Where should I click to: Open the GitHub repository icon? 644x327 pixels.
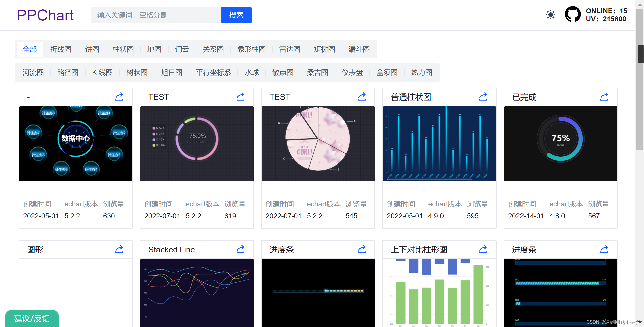point(573,15)
